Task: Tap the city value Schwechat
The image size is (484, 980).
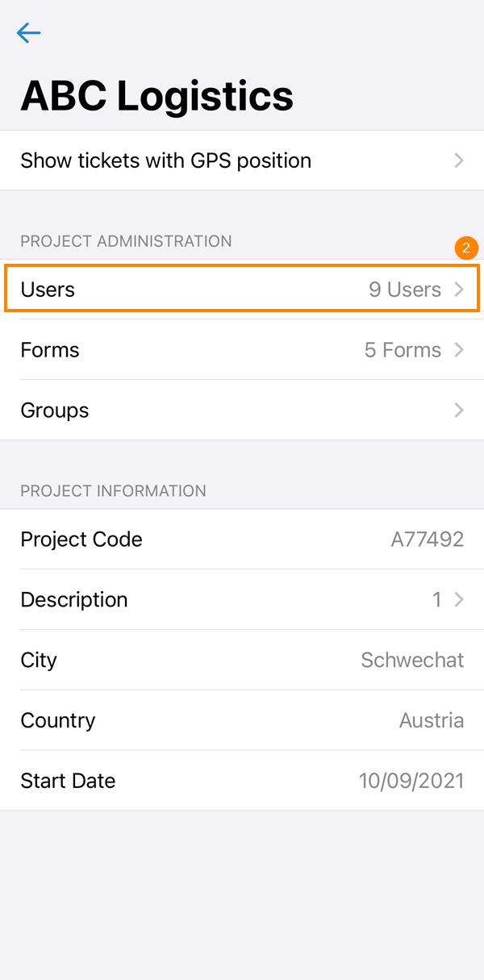Action: click(x=412, y=661)
